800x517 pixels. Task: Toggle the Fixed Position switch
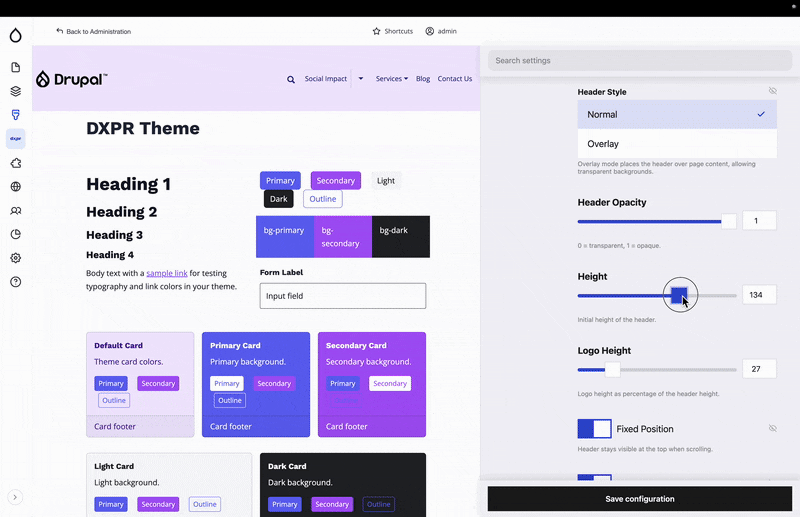click(594, 429)
